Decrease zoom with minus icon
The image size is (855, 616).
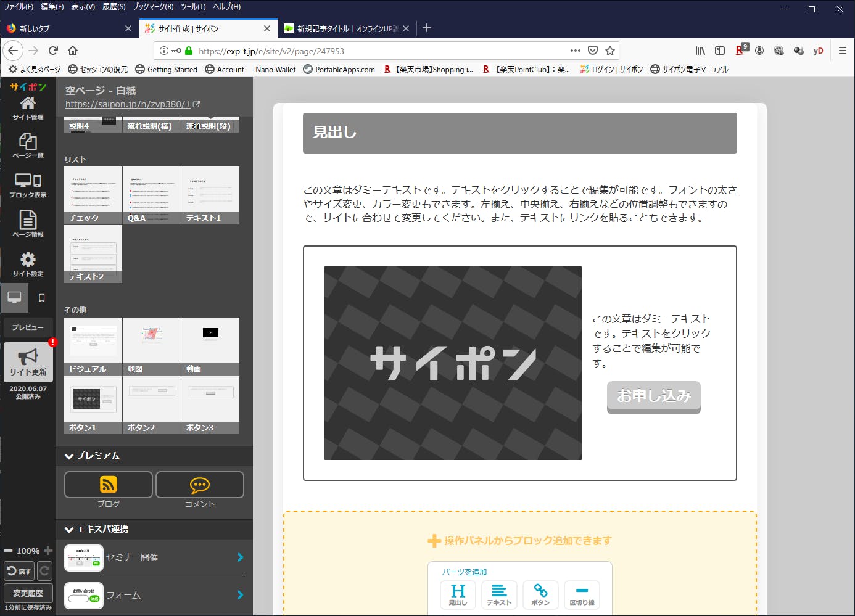[8, 551]
